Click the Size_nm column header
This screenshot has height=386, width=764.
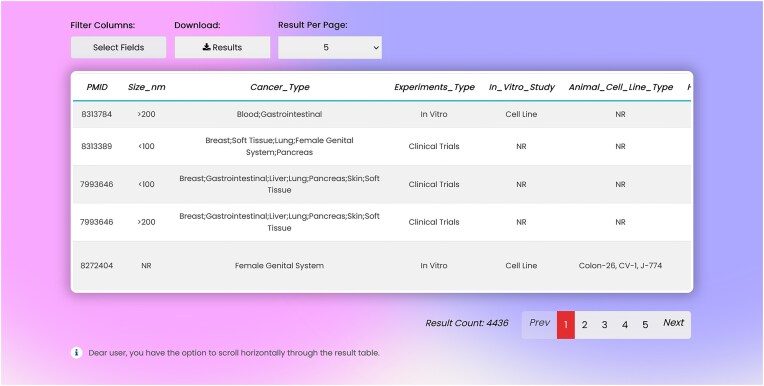tap(147, 87)
